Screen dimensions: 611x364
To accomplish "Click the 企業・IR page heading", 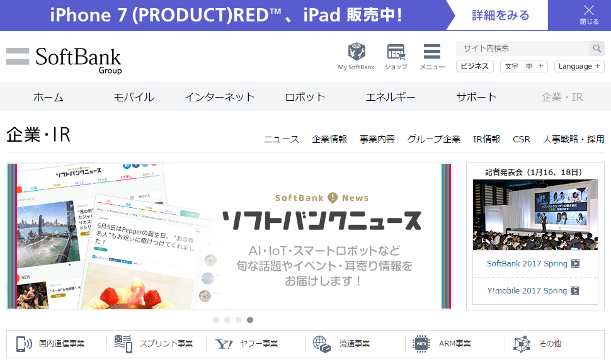I will point(38,135).
